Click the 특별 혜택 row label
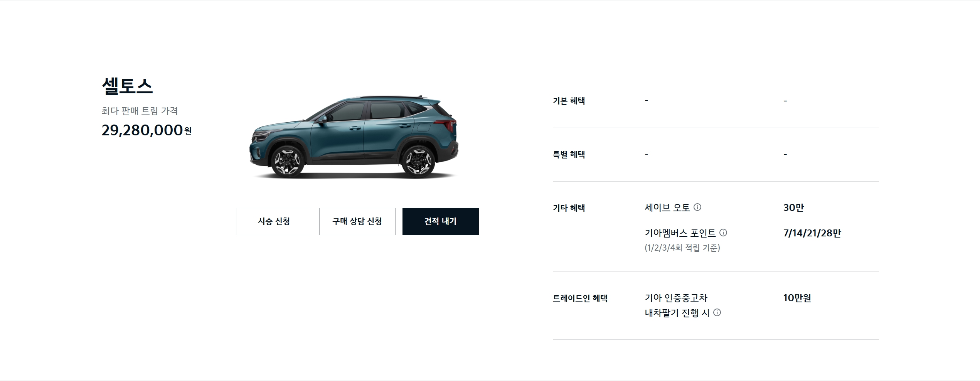 click(569, 155)
